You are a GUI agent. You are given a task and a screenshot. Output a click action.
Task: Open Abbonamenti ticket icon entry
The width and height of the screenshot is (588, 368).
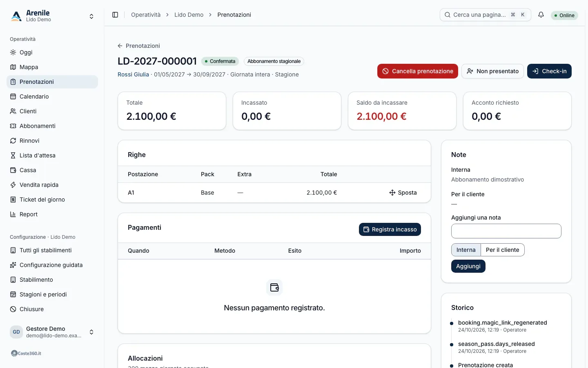52,126
